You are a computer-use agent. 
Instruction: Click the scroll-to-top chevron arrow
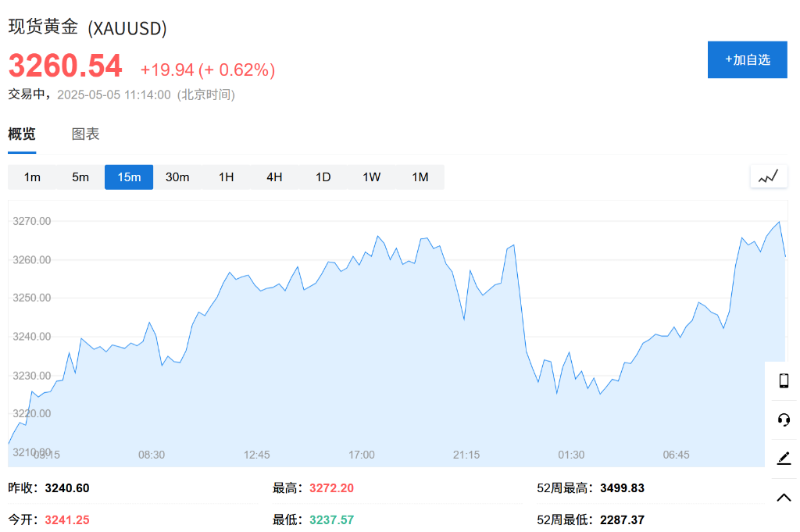click(784, 498)
